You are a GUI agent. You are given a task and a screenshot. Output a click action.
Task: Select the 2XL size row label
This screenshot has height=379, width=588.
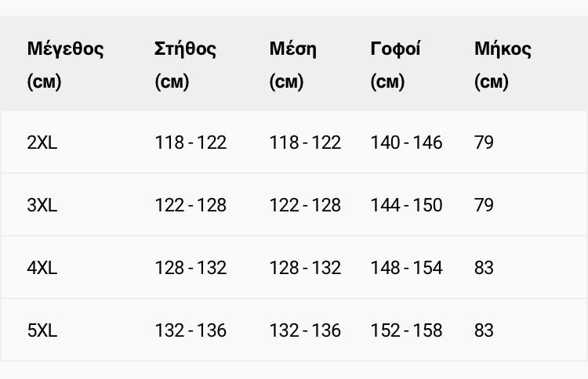point(42,143)
